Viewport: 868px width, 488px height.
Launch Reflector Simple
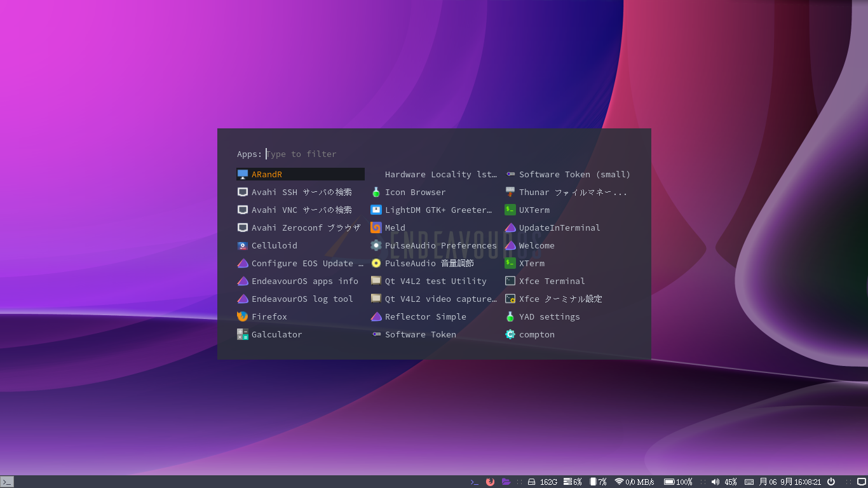(435, 316)
